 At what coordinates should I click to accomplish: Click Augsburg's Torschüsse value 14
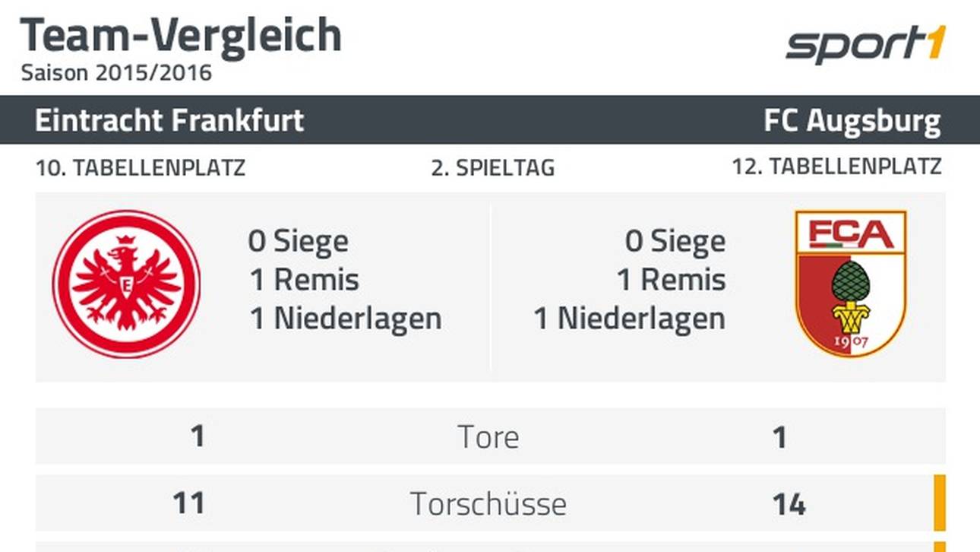[789, 505]
